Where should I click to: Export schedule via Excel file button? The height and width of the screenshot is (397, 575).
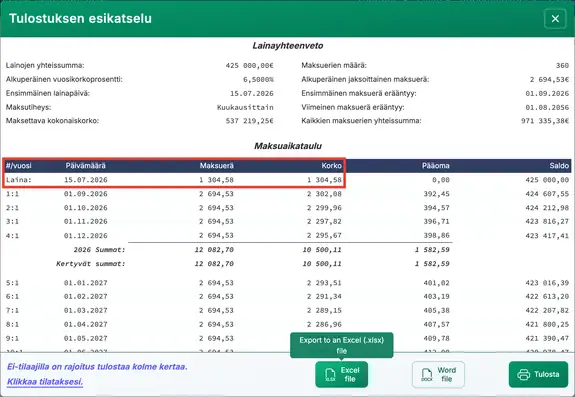click(341, 374)
